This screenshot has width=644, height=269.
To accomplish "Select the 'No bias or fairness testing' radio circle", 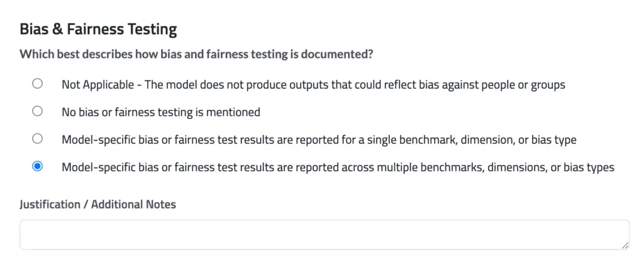I will 37,112.
